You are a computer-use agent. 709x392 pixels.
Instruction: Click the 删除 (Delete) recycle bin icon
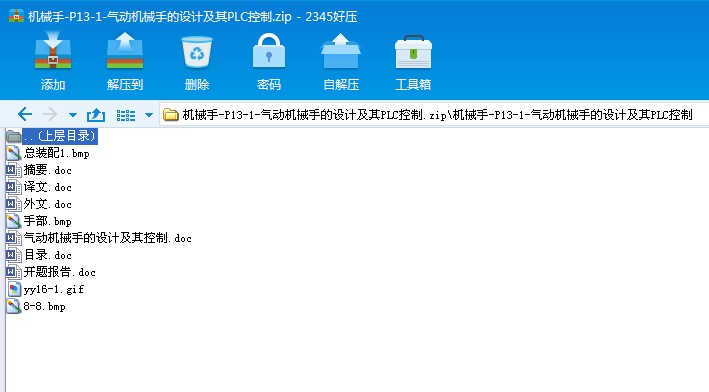197,52
